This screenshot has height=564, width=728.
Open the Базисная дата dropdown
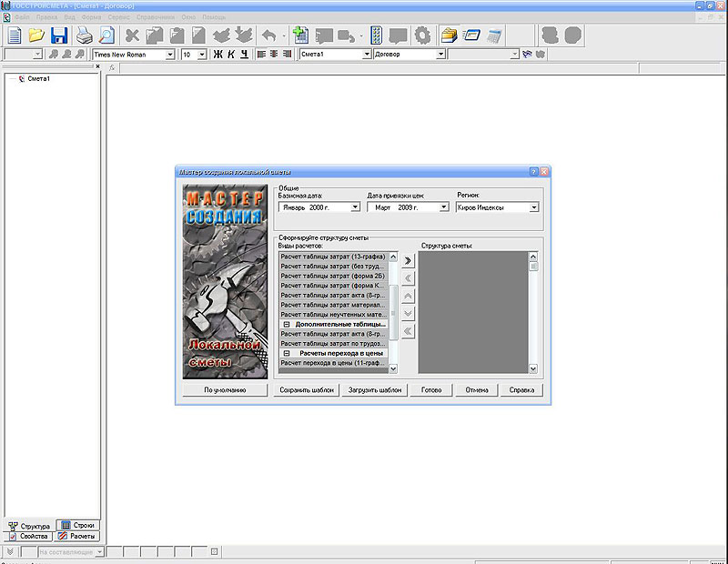[x=355, y=207]
